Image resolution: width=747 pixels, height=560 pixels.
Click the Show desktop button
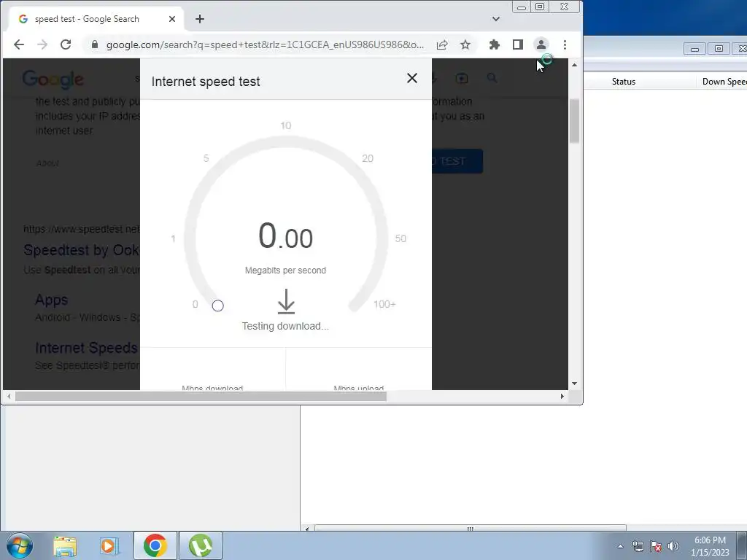742,545
